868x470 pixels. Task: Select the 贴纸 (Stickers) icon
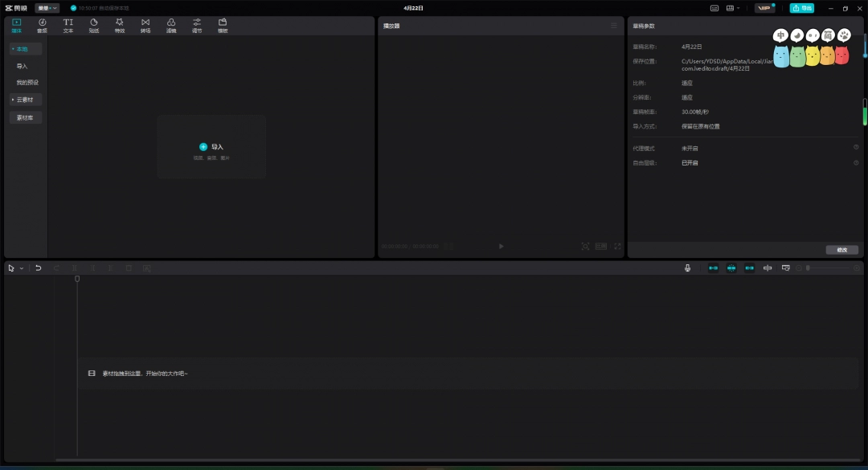(x=94, y=25)
